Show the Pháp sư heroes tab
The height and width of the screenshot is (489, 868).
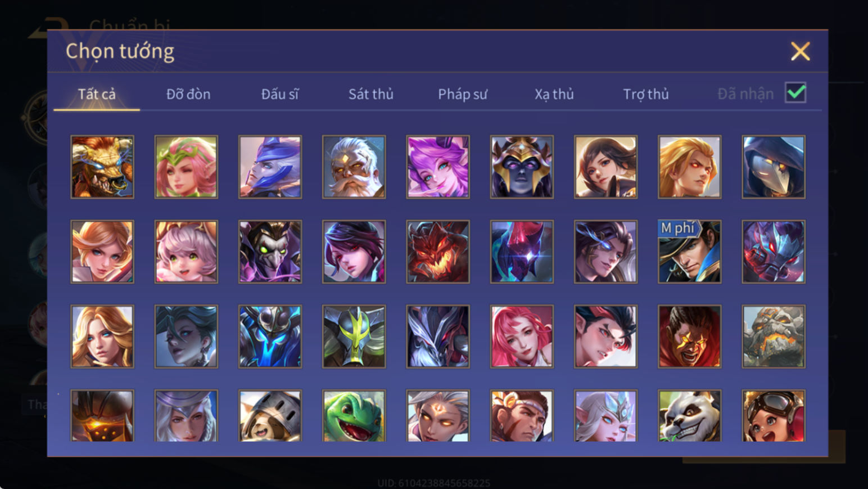[463, 94]
